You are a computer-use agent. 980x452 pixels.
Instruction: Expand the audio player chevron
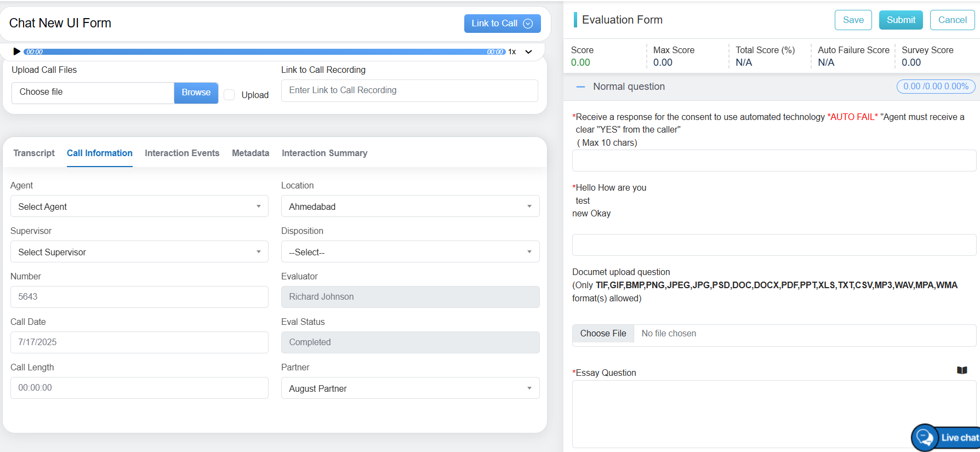[x=528, y=52]
